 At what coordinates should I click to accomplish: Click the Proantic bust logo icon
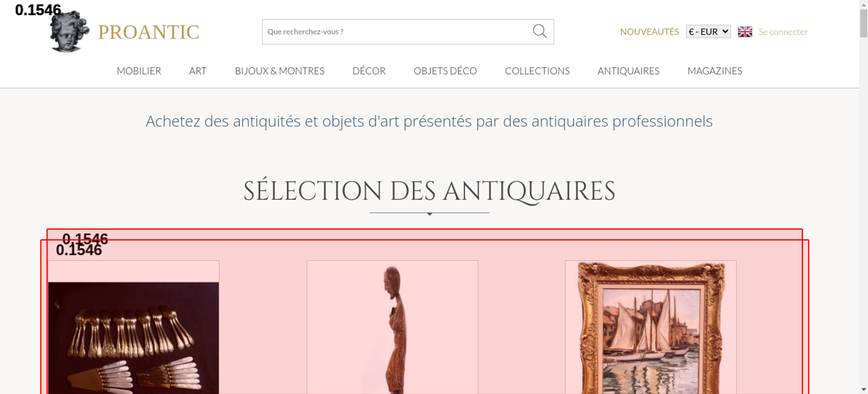coord(69,31)
